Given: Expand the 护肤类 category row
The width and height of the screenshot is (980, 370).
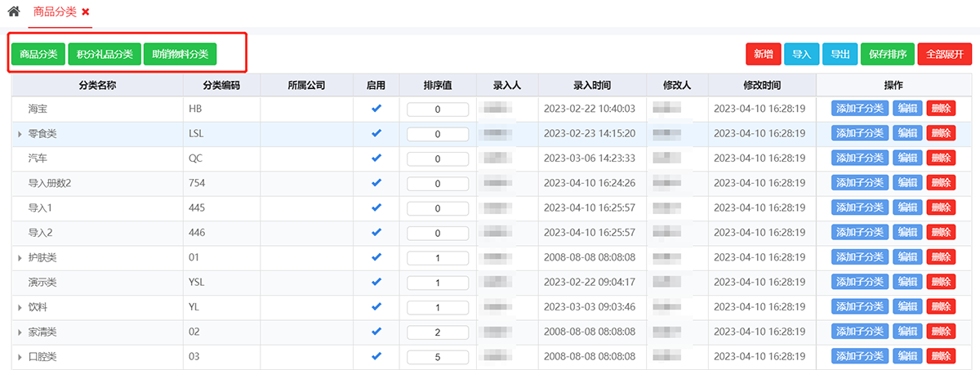Looking at the screenshot, I should point(20,258).
